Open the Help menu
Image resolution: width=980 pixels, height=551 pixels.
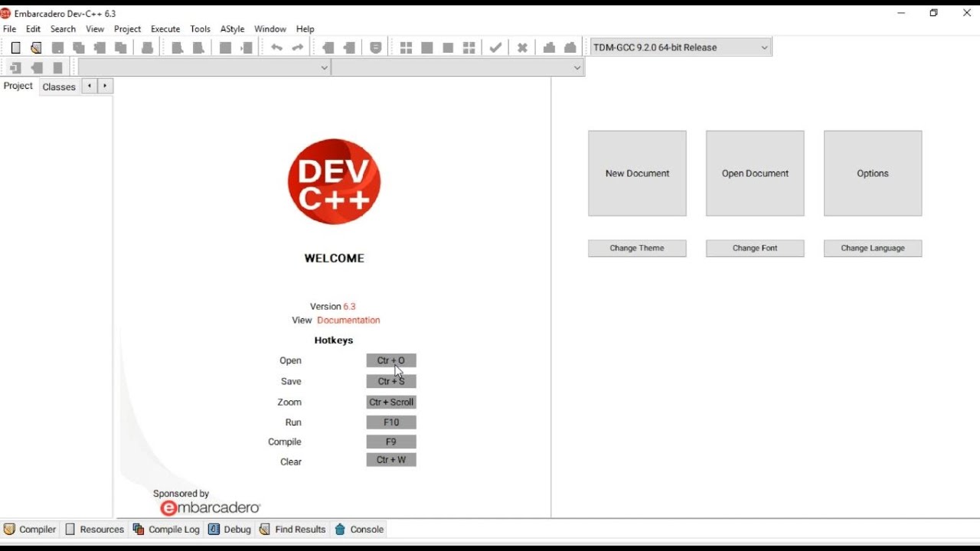[x=305, y=29]
